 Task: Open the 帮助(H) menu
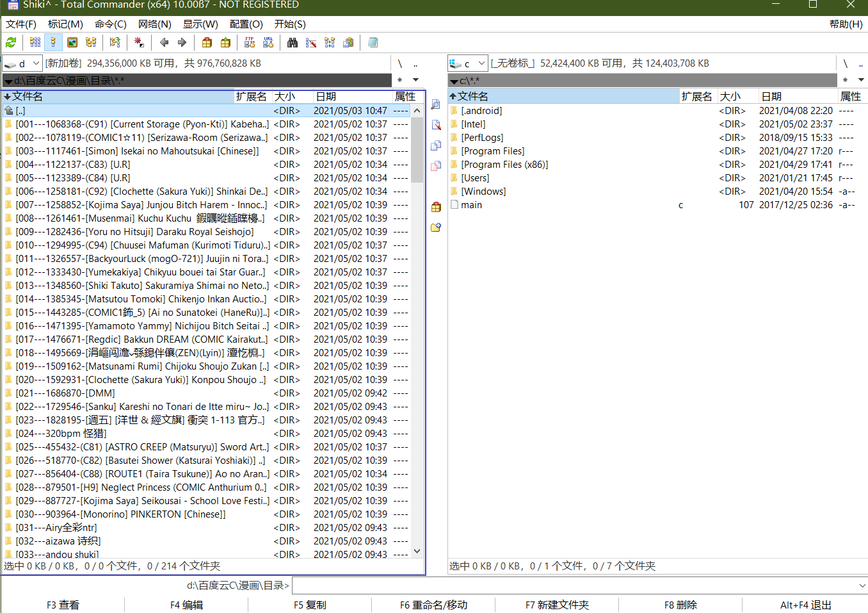click(x=846, y=24)
